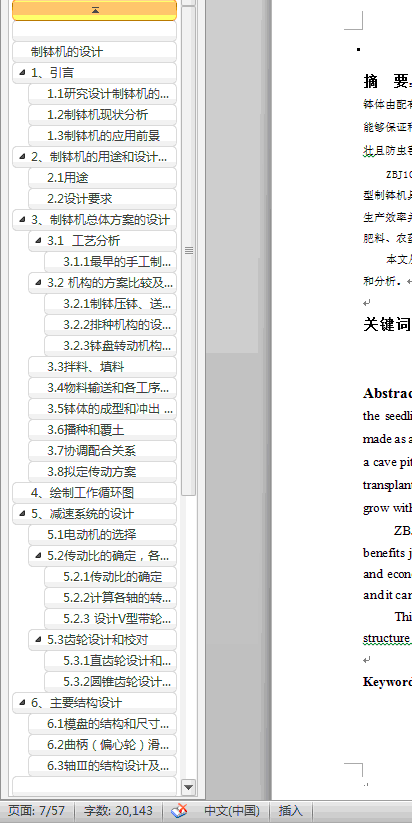
Task: Open 5.3.1直齿轮设计和 entry
Action: pyautogui.click(x=110, y=660)
